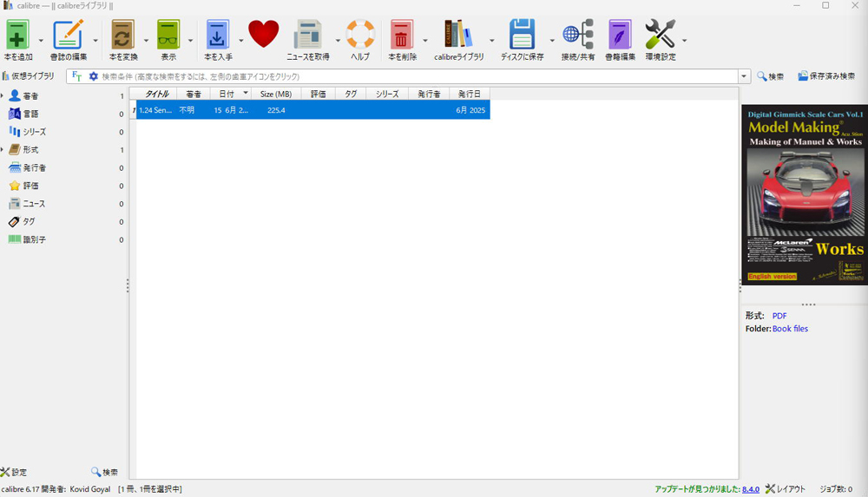Launch Edit book (書籍編集) icon

tap(620, 36)
